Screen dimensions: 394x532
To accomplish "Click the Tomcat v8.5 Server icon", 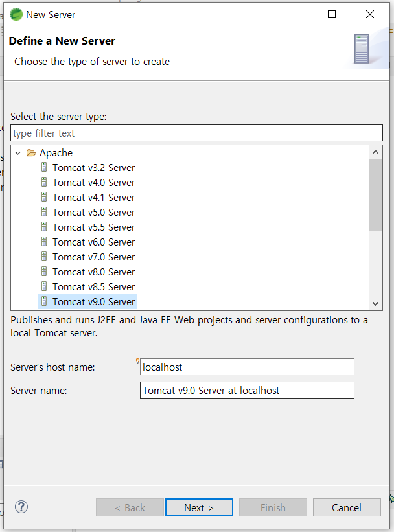I will pos(44,286).
